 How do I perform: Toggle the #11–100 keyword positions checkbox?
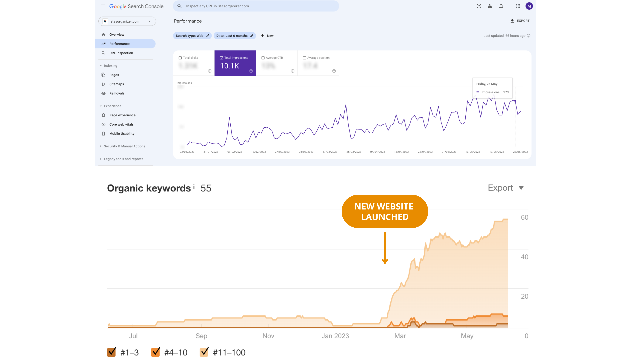204,352
